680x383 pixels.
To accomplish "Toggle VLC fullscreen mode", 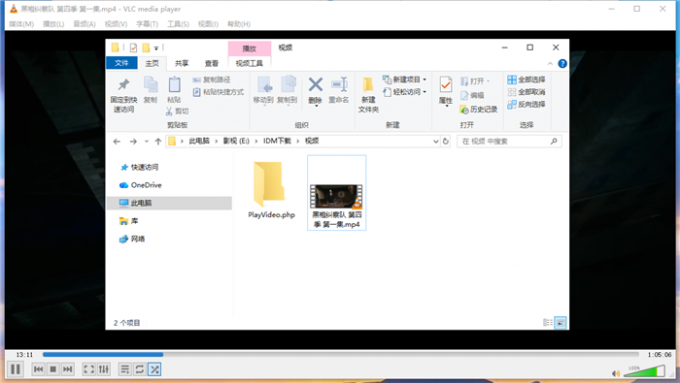I will (x=89, y=369).
